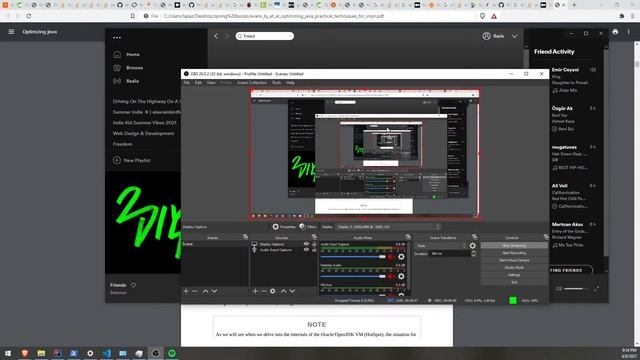Open OBS Scene Collection menu
The image size is (640, 360).
point(252,83)
